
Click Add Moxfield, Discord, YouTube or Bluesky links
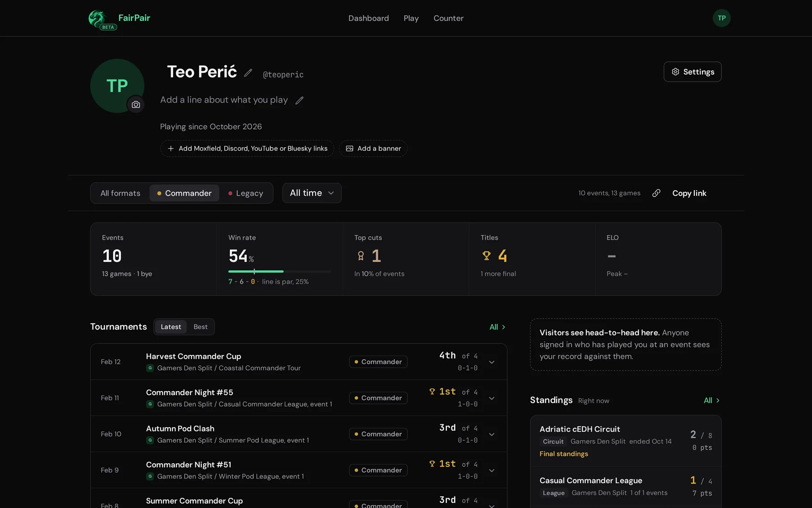tap(247, 149)
